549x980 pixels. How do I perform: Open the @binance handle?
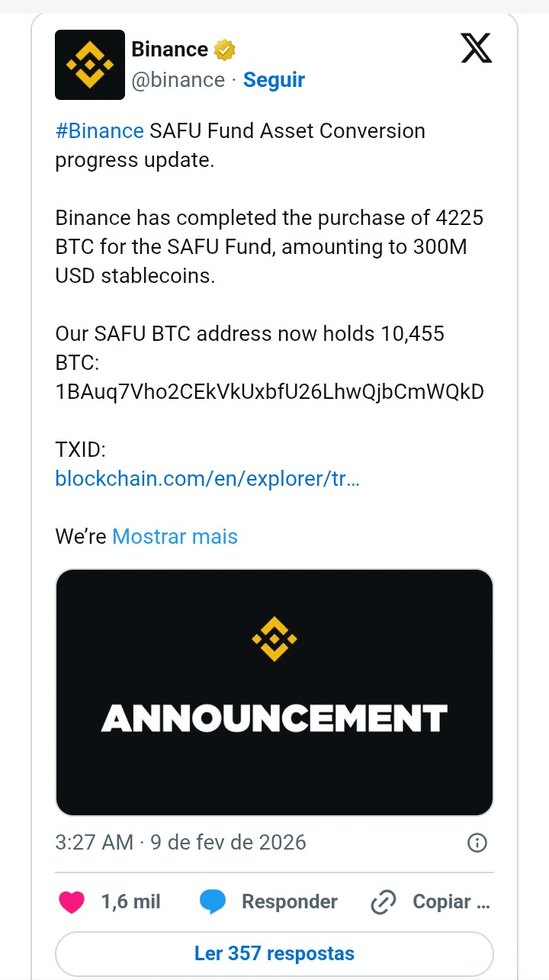pos(178,80)
